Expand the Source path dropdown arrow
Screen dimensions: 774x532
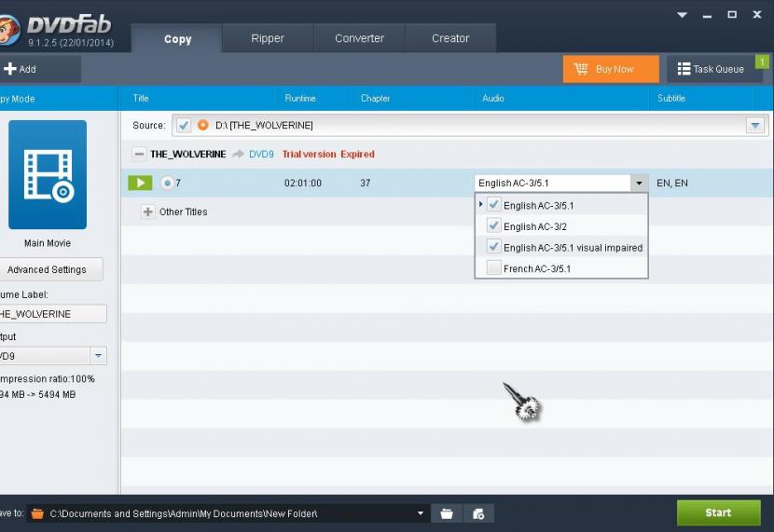(x=755, y=125)
